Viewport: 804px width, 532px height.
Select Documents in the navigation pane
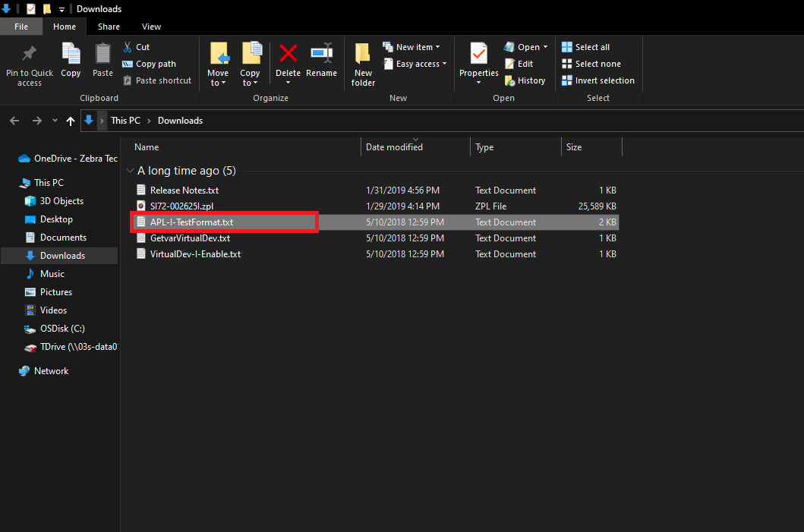click(x=63, y=238)
